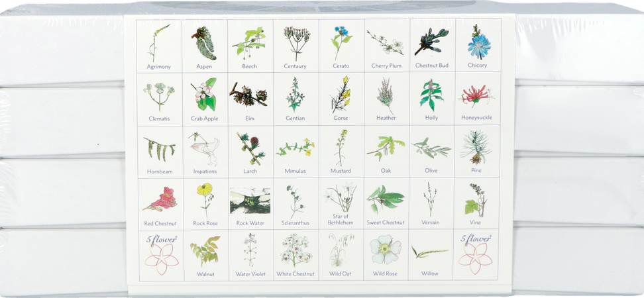The image size is (644, 298).
Task: Select the blue Chicory flower illustration
Action: [x=478, y=42]
